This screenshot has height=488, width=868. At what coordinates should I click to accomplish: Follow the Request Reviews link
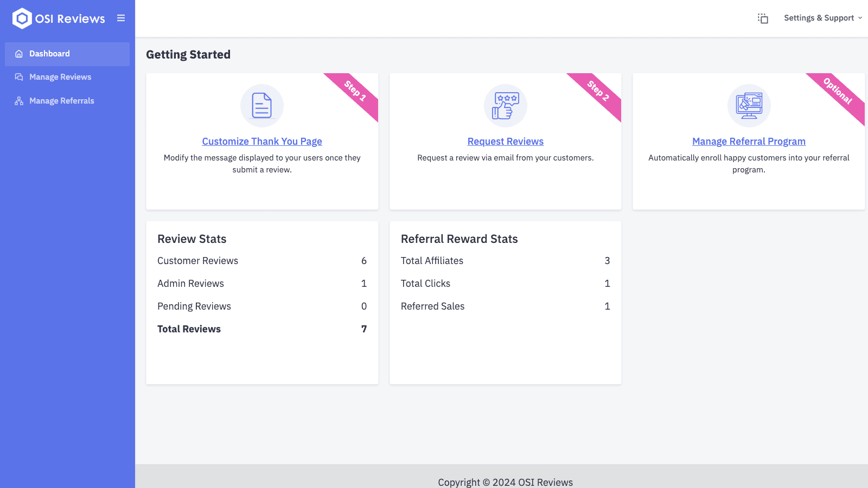click(x=505, y=142)
